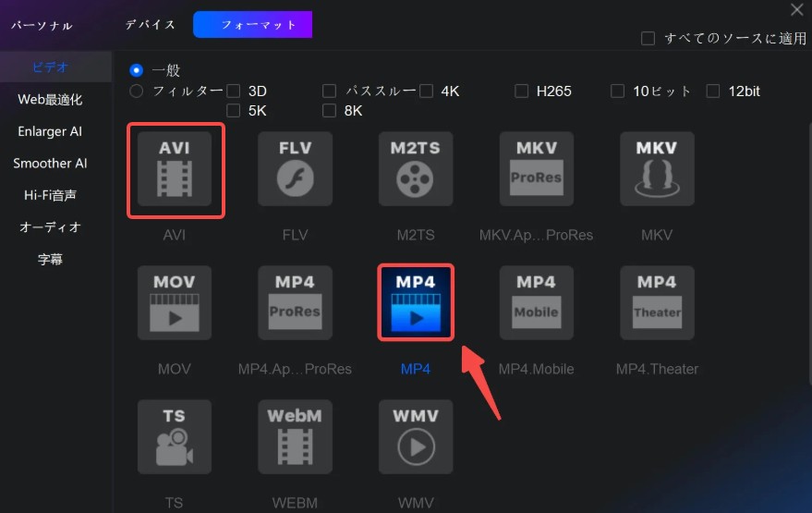Open Smoother AI category
This screenshot has height=513, width=812.
tap(50, 164)
